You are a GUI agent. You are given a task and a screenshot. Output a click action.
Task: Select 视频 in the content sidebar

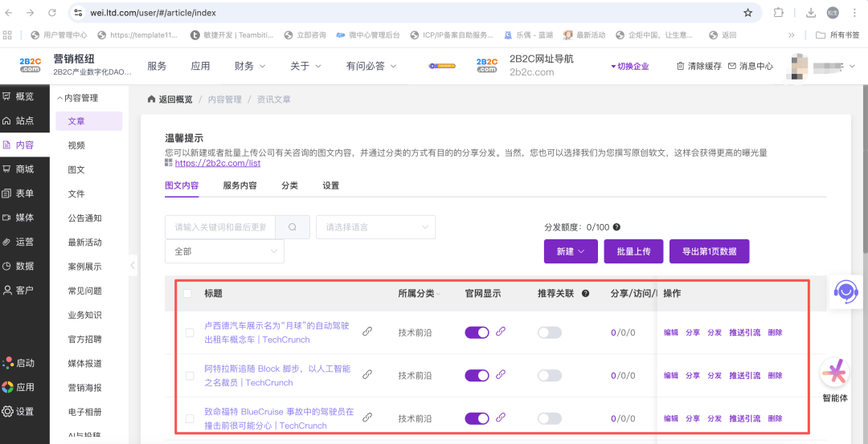(x=76, y=145)
